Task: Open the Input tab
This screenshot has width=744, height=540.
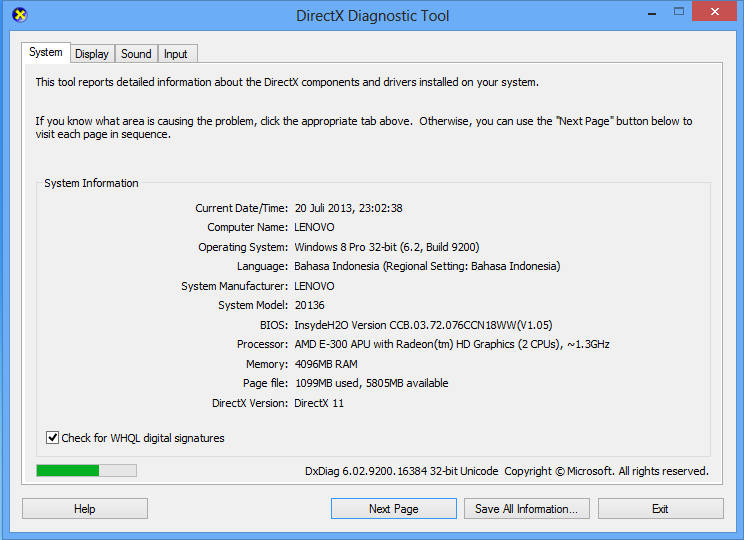Action: 176,54
